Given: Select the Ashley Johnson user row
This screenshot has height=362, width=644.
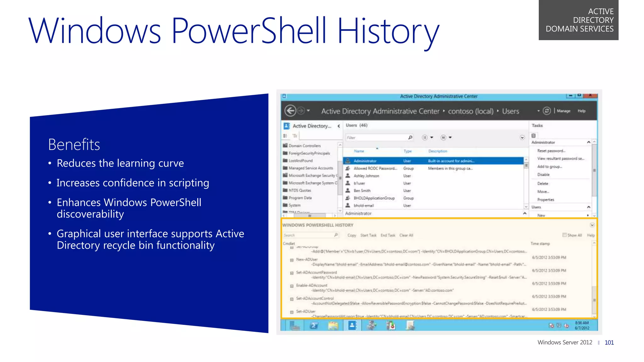Looking at the screenshot, I should 433,176.
